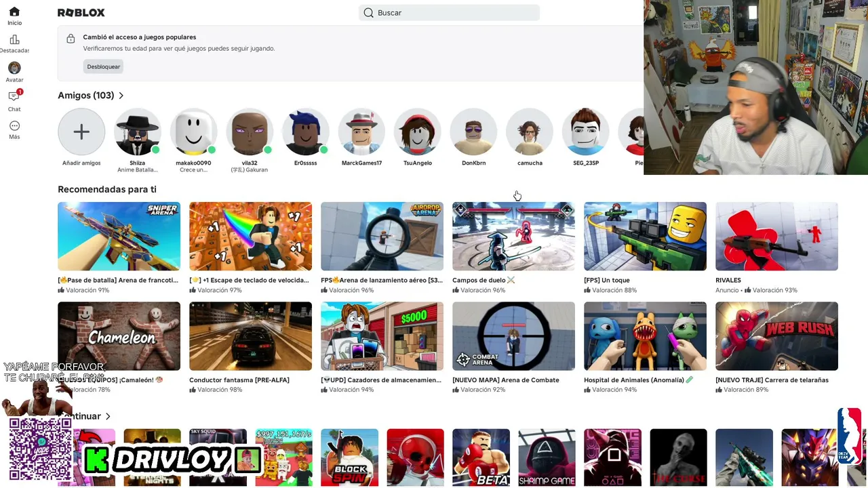Open the BETA boxing game tile

coord(481,457)
